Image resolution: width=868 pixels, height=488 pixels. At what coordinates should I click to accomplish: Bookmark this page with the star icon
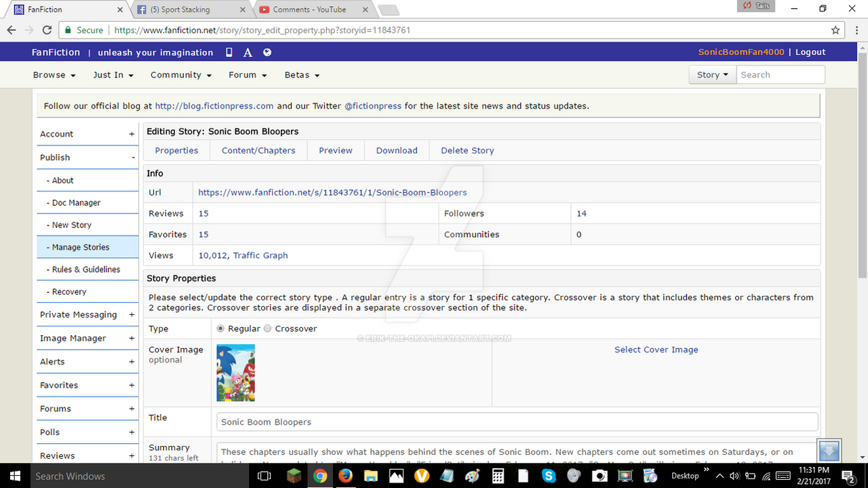[x=836, y=30]
